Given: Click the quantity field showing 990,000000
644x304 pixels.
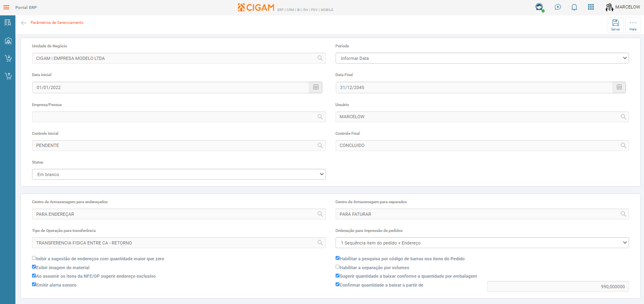Looking at the screenshot, I should [x=558, y=287].
